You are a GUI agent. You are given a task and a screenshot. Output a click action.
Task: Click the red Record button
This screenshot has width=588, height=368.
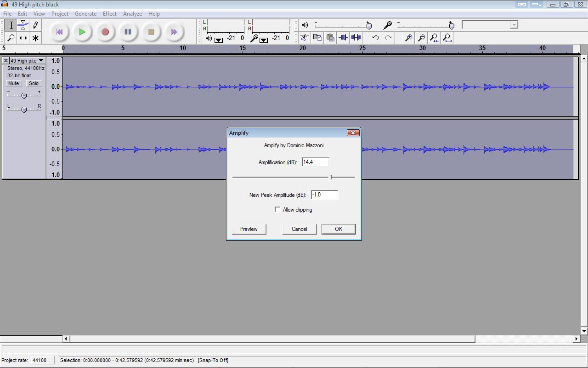pyautogui.click(x=105, y=32)
